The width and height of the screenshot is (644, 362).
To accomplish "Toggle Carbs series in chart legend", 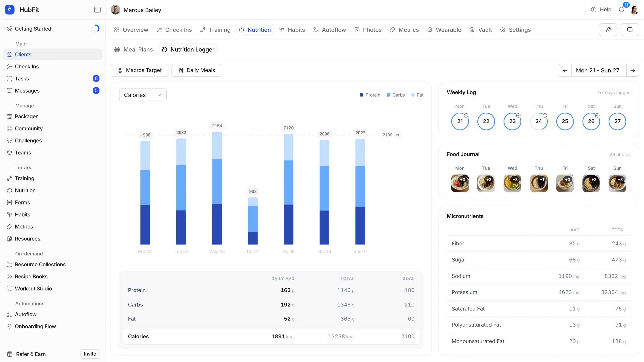I will coord(396,95).
